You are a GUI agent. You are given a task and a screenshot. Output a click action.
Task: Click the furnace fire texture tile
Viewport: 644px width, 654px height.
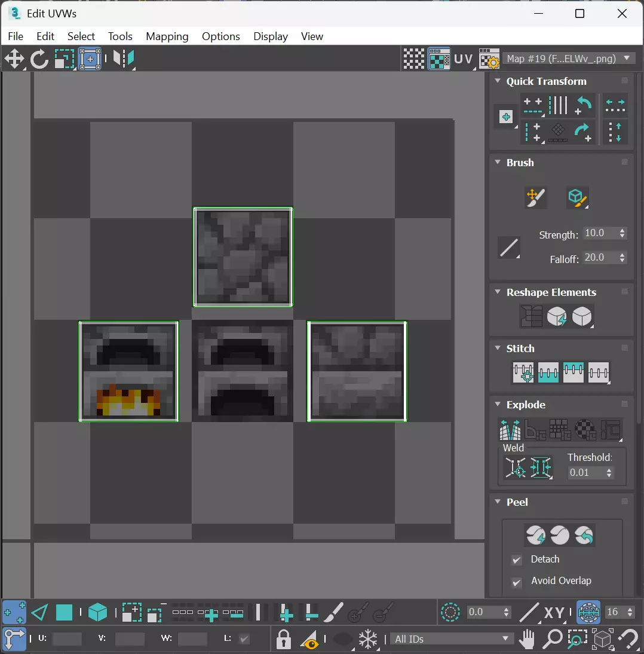[x=128, y=371]
